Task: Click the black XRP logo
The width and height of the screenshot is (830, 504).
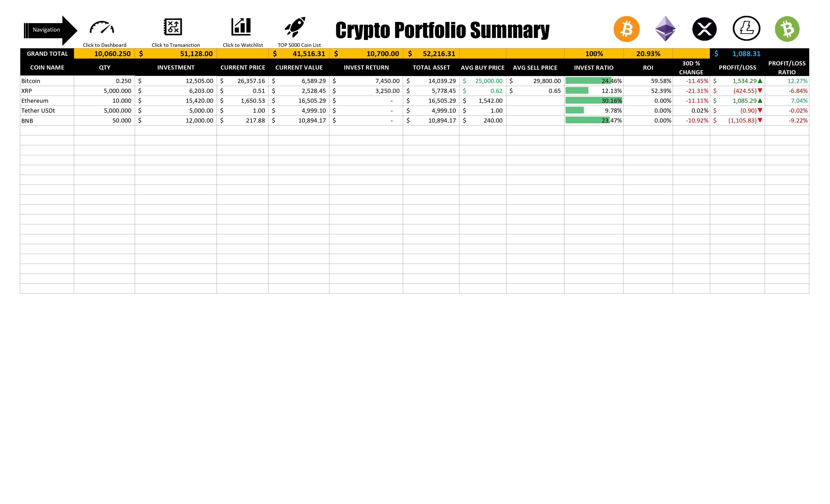Action: coord(704,29)
